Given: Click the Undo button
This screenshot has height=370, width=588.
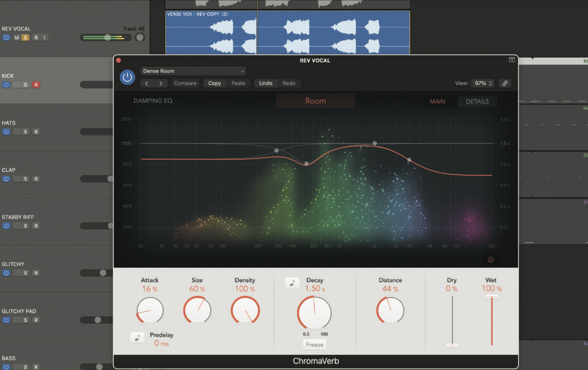Looking at the screenshot, I should click(265, 83).
